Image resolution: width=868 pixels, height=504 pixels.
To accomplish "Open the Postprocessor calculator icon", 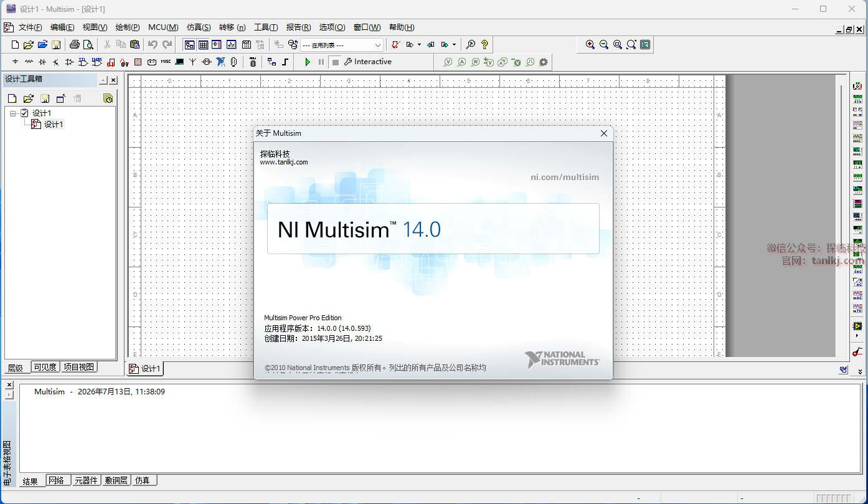I will tap(246, 45).
